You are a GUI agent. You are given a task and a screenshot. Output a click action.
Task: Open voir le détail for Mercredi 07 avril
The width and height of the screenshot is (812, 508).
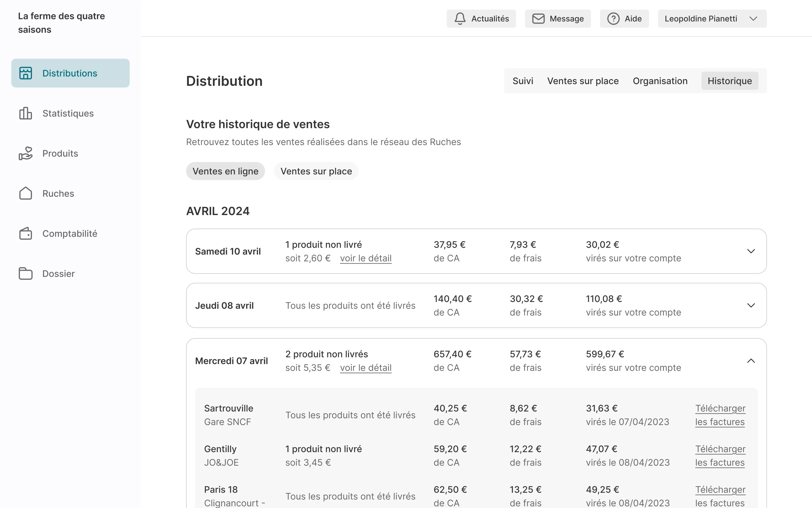[x=366, y=368]
